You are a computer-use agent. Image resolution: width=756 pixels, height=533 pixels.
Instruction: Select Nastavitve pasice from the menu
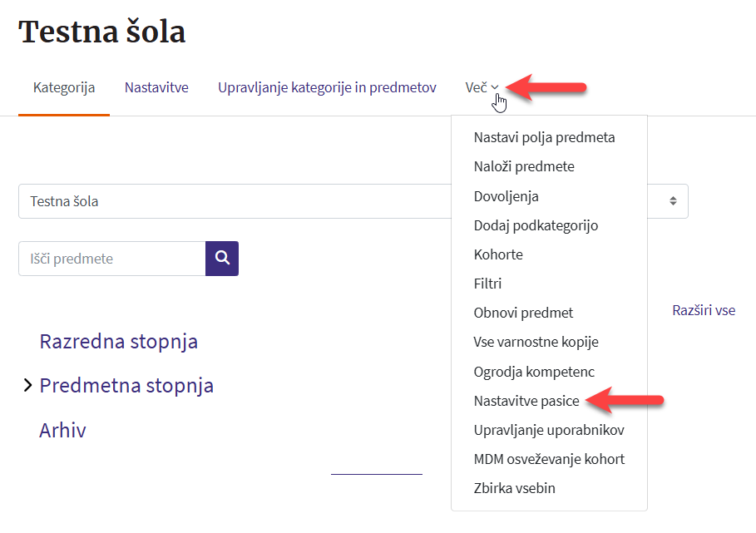pos(526,401)
